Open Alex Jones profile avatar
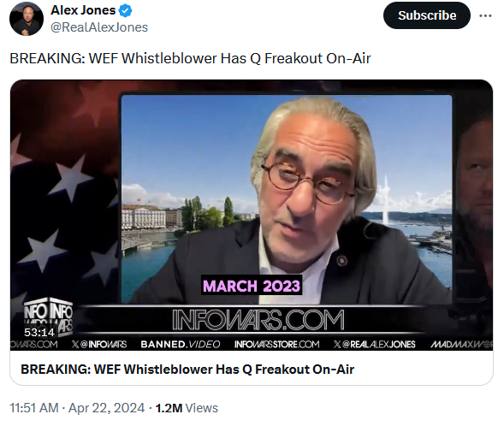The height and width of the screenshot is (426, 504). pos(27,19)
